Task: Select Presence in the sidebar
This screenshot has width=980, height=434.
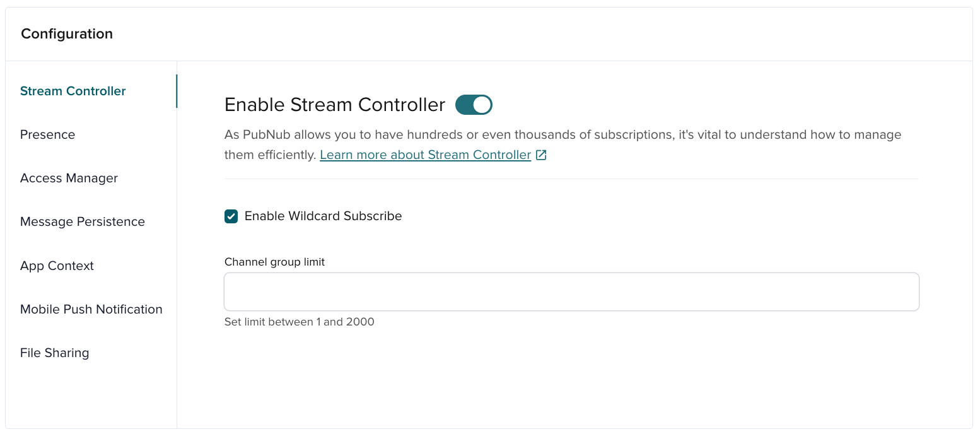Action: (x=47, y=134)
